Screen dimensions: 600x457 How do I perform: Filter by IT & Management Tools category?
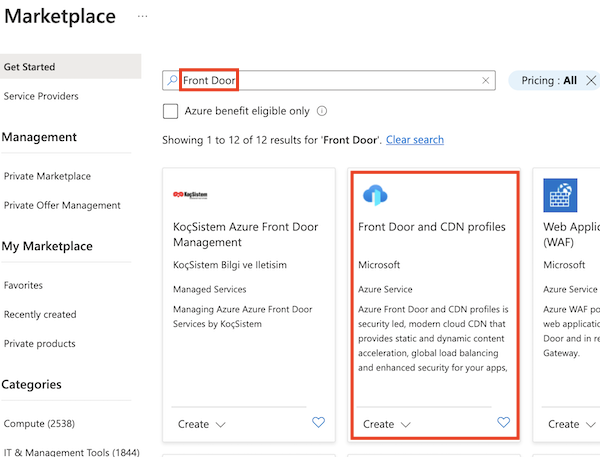tap(72, 452)
